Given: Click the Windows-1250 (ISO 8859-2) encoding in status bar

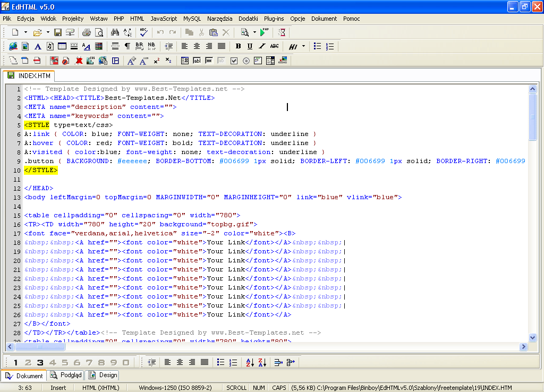Looking at the screenshot, I should click(x=175, y=388).
